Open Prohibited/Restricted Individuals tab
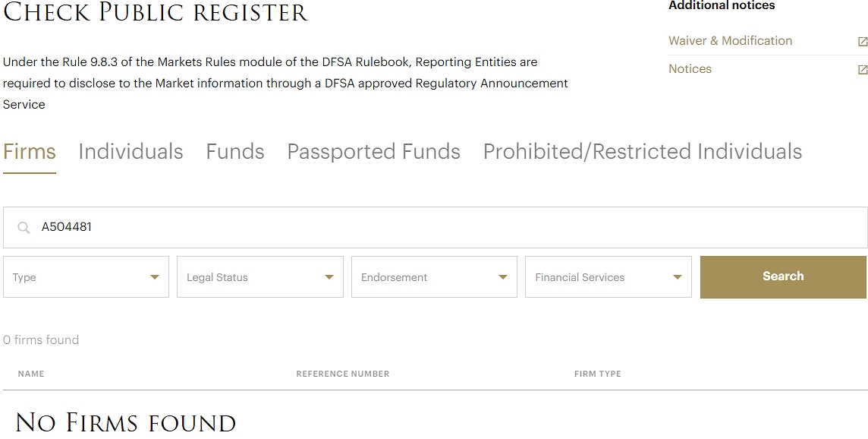This screenshot has width=868, height=439. (x=643, y=152)
